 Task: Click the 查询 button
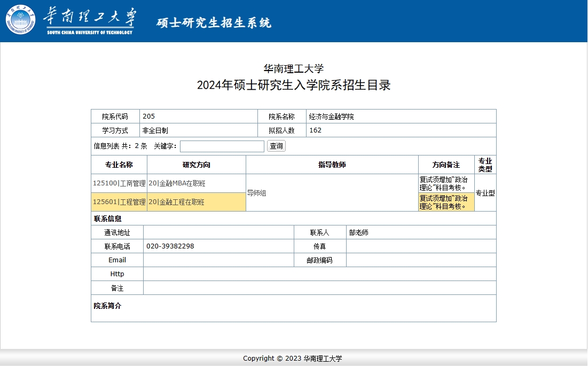276,146
